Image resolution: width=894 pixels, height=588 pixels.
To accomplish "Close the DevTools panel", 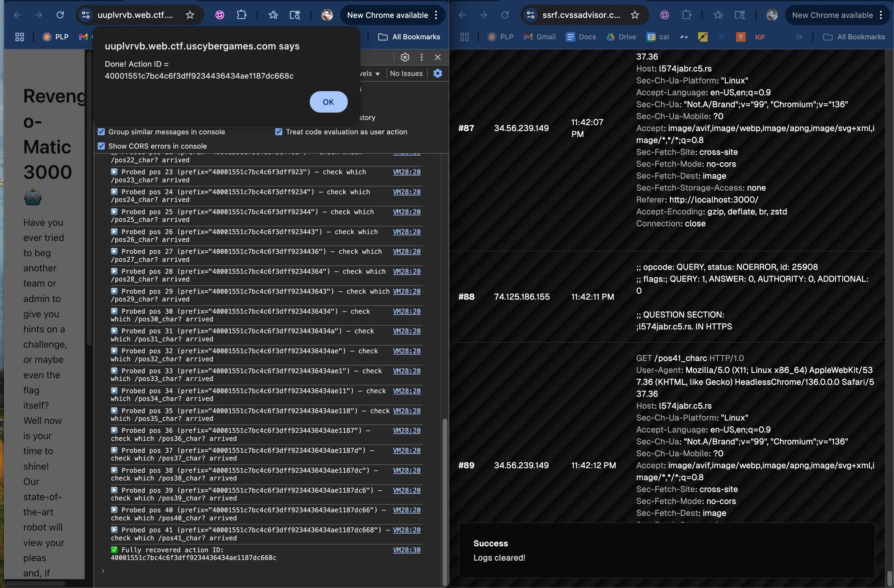I will (437, 57).
